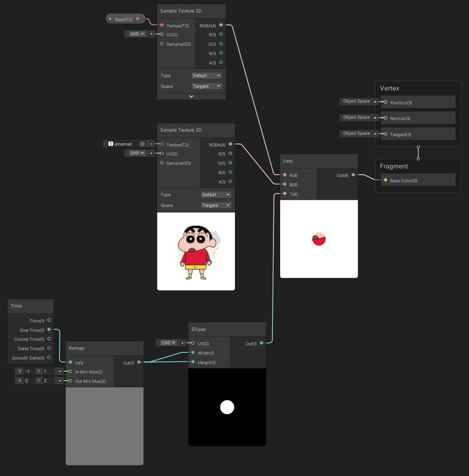Click Smooth Delta(1) output port
The image size is (469, 476).
point(49,358)
